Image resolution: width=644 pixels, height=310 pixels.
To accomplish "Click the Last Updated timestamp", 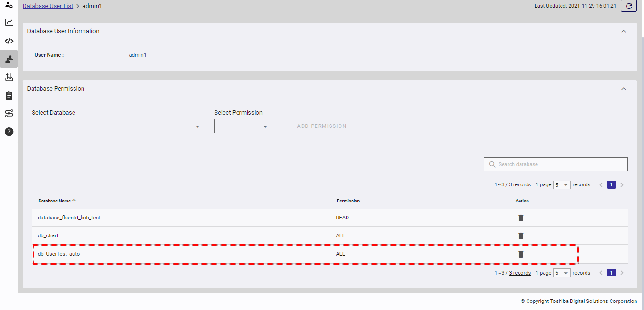I will pos(576,6).
